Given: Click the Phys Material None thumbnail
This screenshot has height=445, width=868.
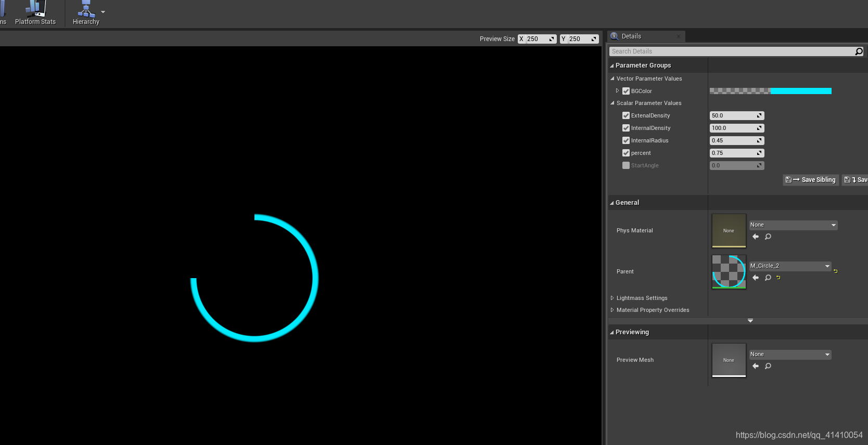Looking at the screenshot, I should point(729,231).
